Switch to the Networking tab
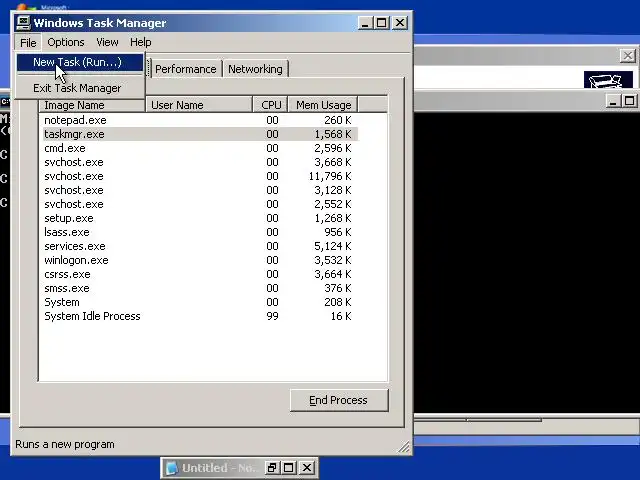 coord(255,69)
